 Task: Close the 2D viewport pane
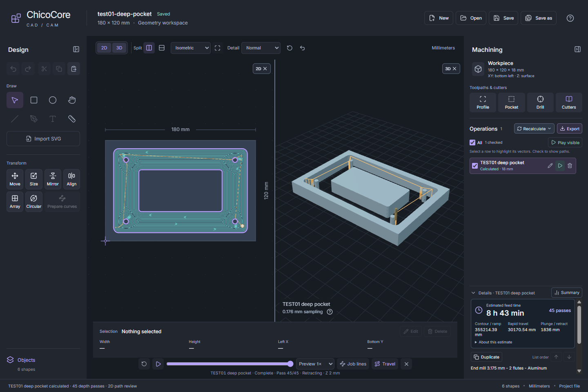coord(265,69)
